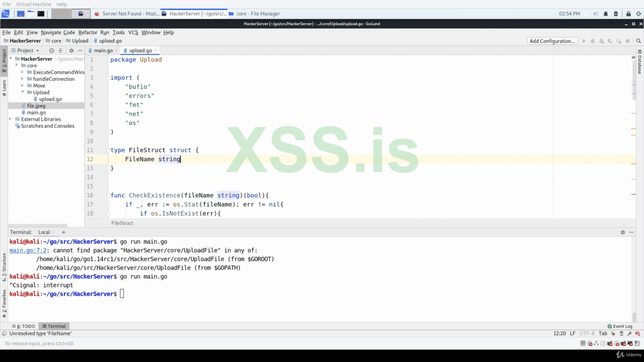Launch the terminal emulator from the panel

pos(41,14)
